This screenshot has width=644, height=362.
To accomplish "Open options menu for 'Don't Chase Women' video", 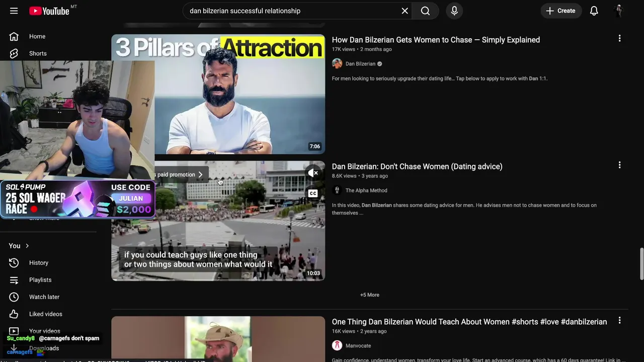I will click(x=619, y=165).
